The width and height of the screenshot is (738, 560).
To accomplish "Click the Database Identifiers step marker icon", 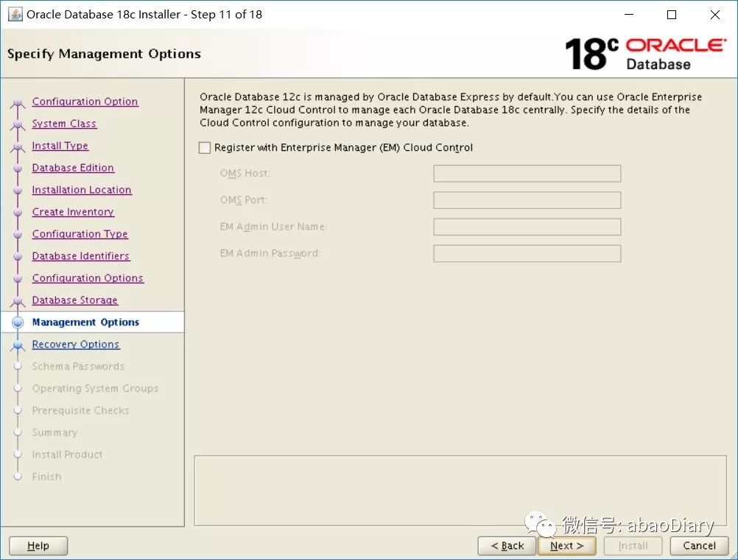I will 18,257.
